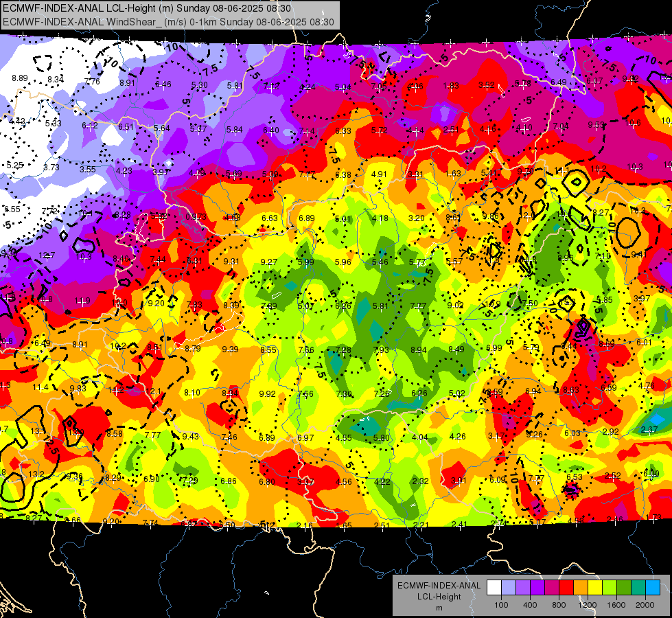Click the unit label 'm' in the legend
This screenshot has height=618, width=672.
click(x=439, y=608)
